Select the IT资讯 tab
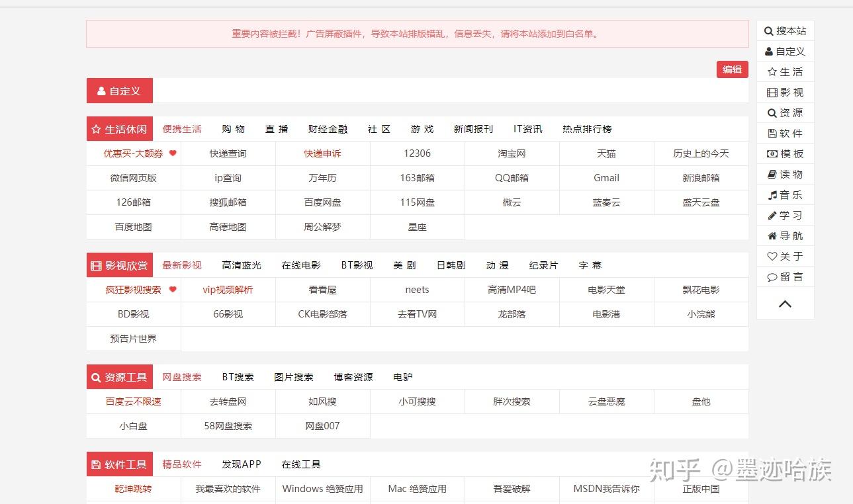This screenshot has height=504, width=853. point(527,129)
